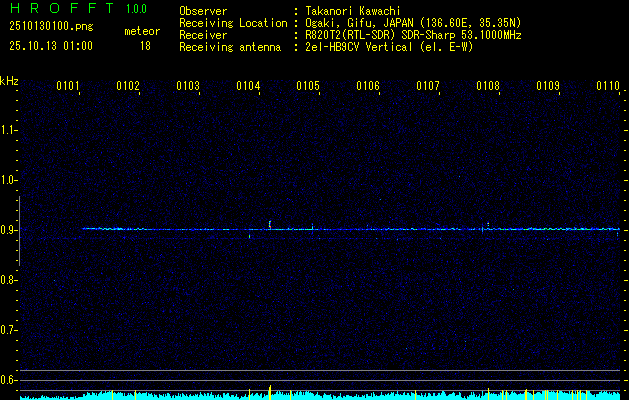Click the receiver R820T2(RTL-SDR) line

(x=413, y=35)
